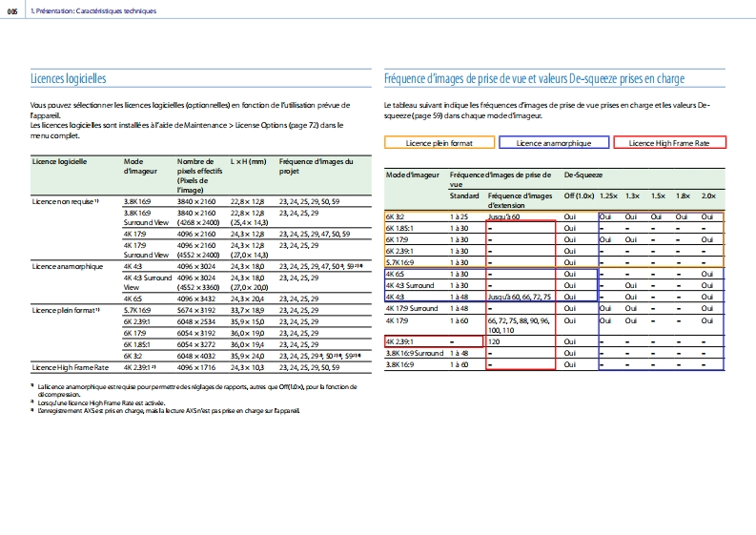This screenshot has height=535, width=756.
Task: Click the 'Licences logicielles' section heading
Action: (68, 78)
